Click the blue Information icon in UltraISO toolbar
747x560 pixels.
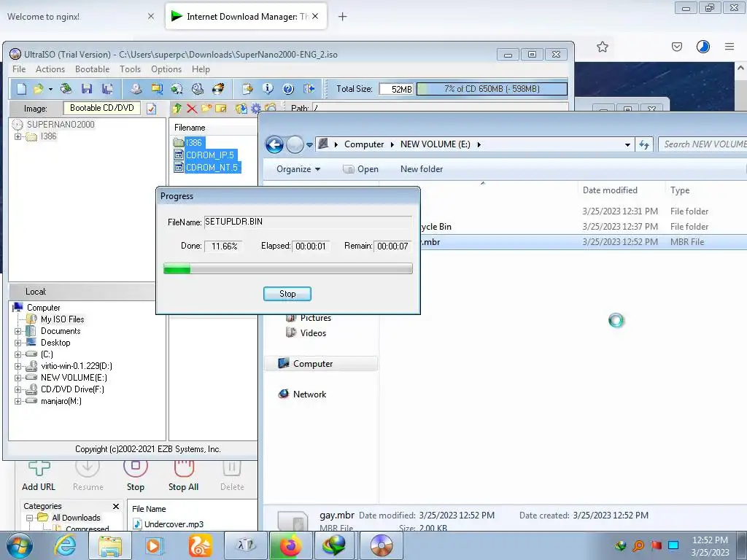pos(268,88)
